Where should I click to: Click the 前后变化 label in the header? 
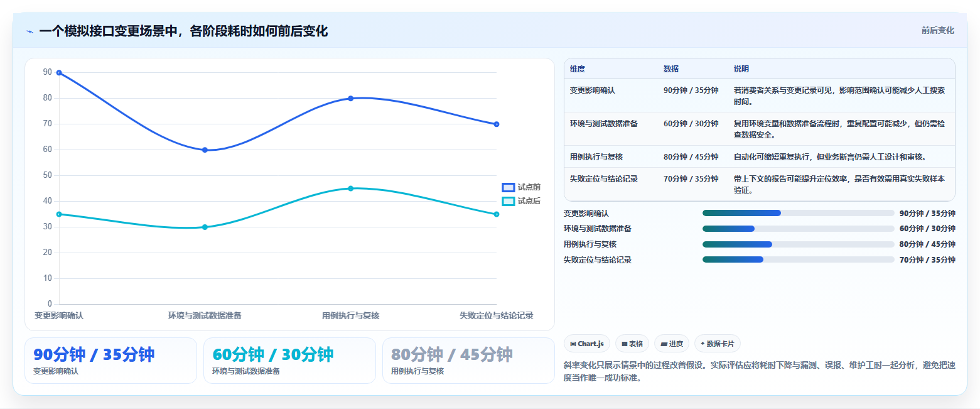click(x=938, y=31)
